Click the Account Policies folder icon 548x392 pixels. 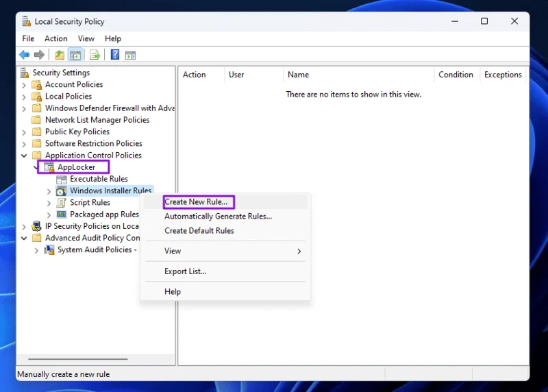pyautogui.click(x=37, y=85)
